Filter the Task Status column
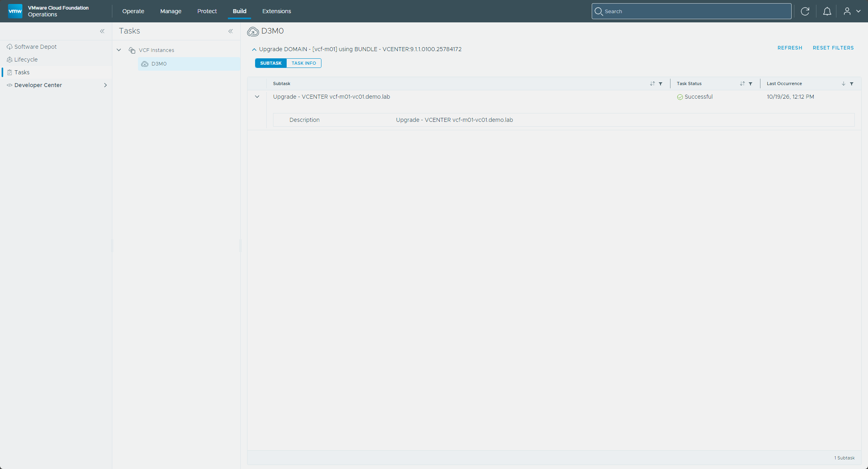This screenshot has width=868, height=469. [750, 83]
